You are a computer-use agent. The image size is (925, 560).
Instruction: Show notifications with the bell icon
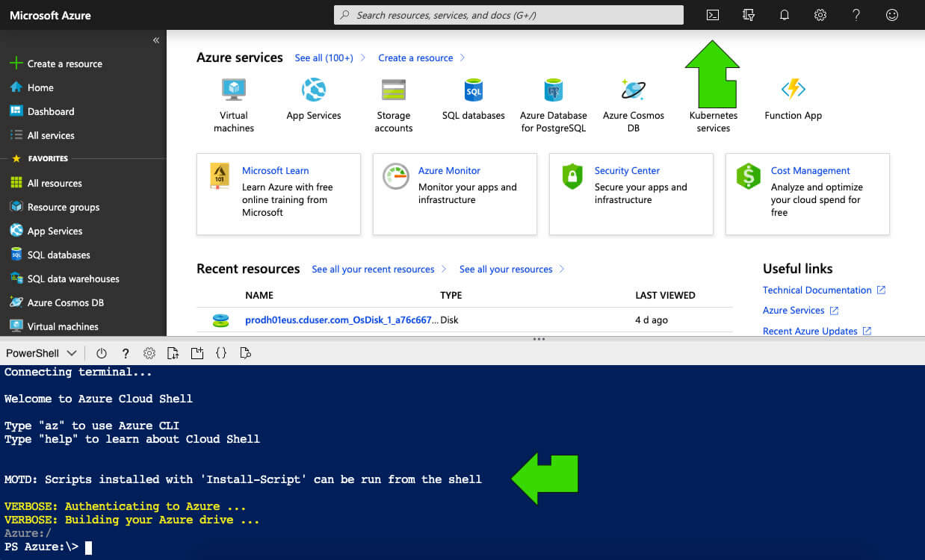785,15
